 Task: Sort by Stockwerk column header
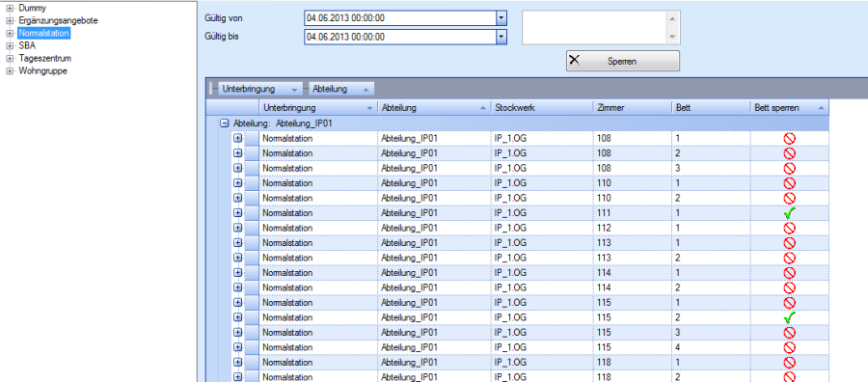[x=541, y=108]
